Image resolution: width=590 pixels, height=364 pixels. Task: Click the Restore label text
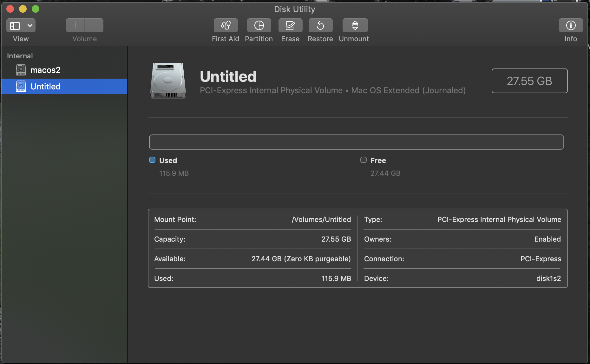pyautogui.click(x=320, y=39)
